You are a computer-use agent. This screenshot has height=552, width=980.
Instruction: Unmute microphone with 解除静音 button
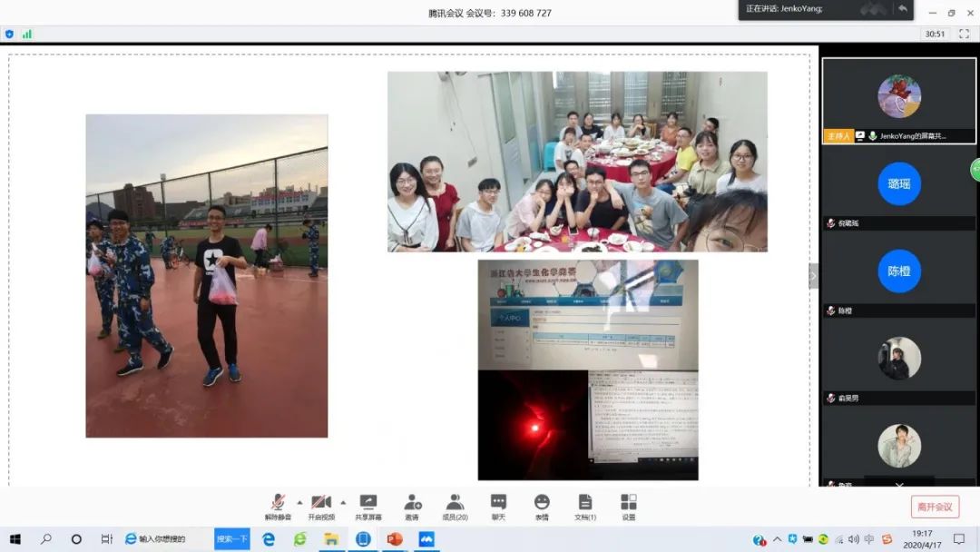[277, 506]
